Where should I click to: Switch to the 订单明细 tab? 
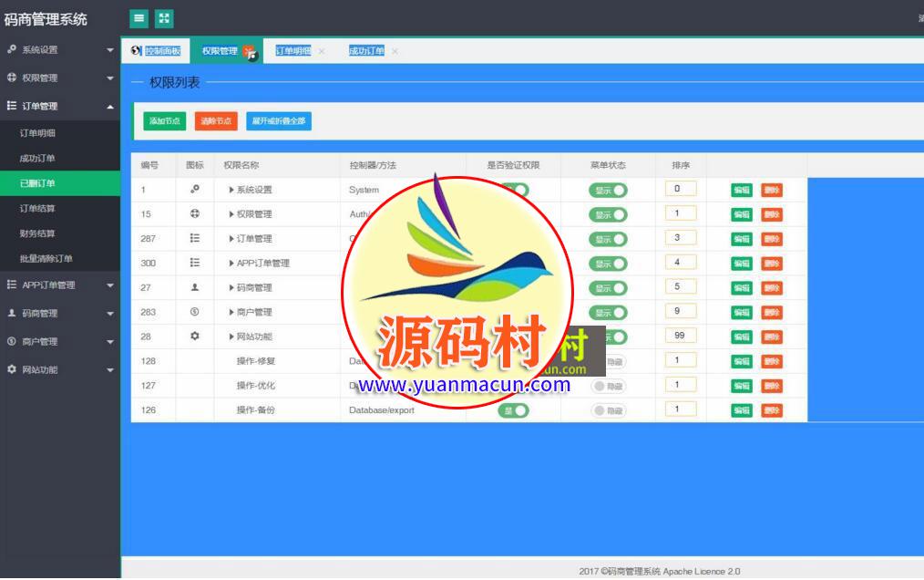(293, 51)
